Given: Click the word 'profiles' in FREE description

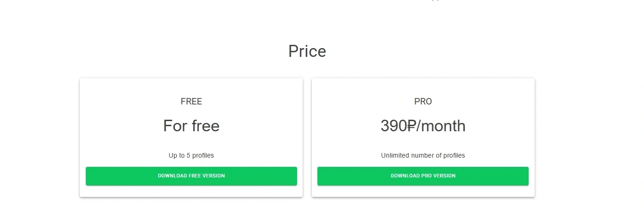Looking at the screenshot, I should [203, 155].
